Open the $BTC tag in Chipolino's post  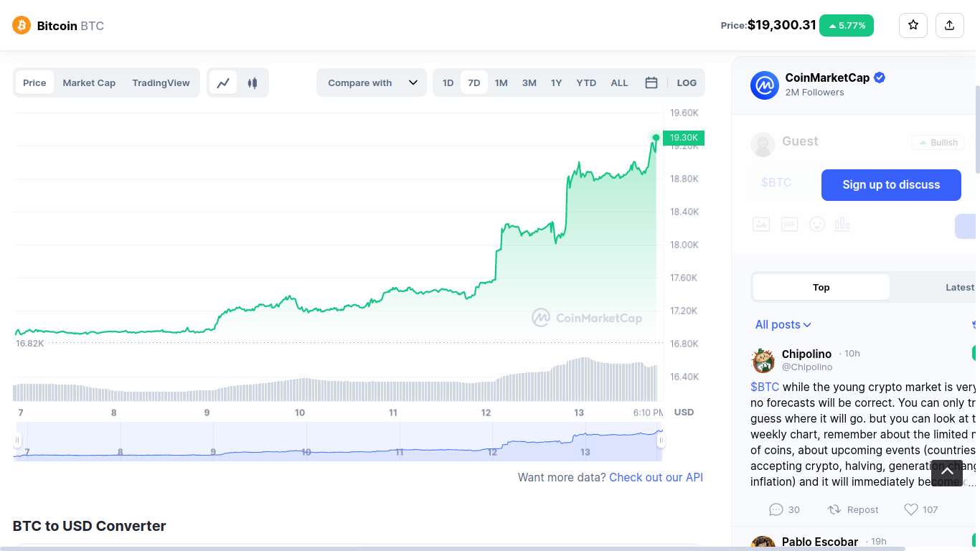tap(765, 387)
